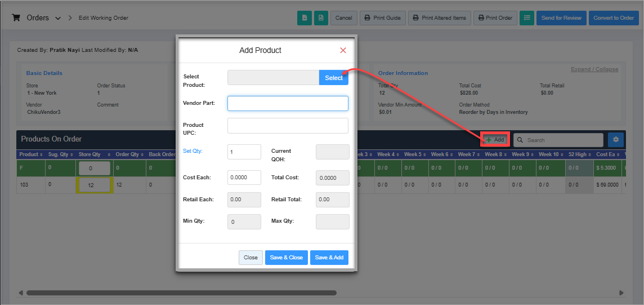This screenshot has height=305, width=644.
Task: Click the green list view icon button
Action: (527, 18)
